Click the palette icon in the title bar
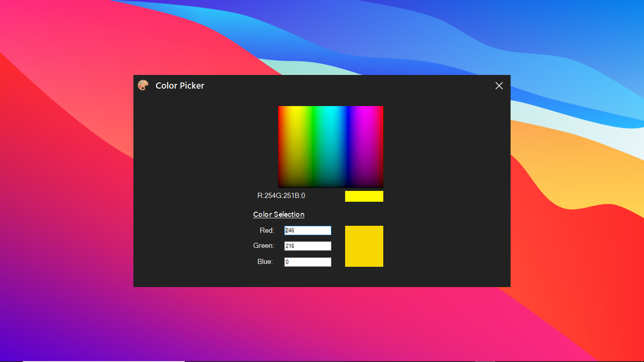Viewport: 644px width, 362px height. [143, 85]
